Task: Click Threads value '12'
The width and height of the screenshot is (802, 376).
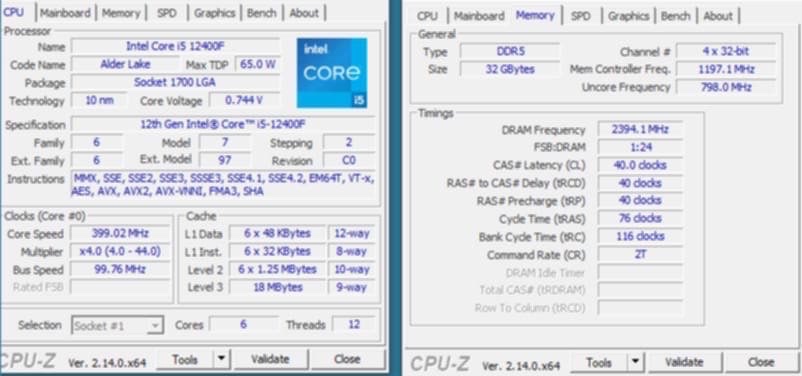Action: [x=353, y=324]
